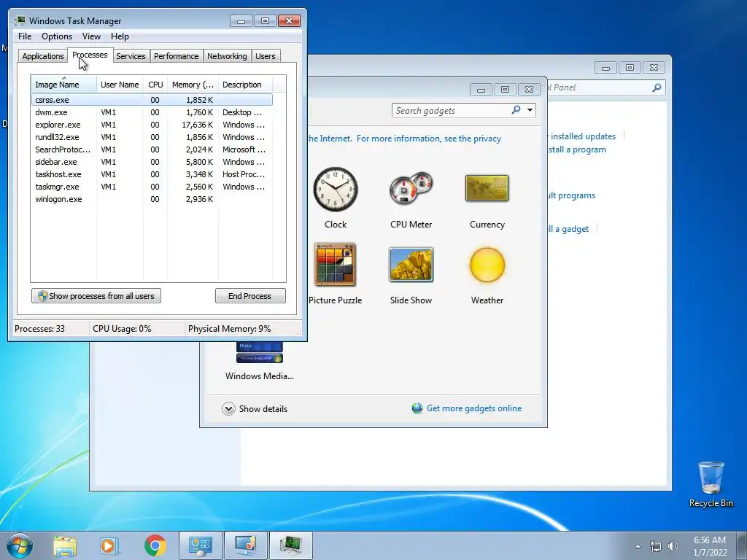Image resolution: width=747 pixels, height=560 pixels.
Task: Open installed updates link in Control Panel
Action: (583, 136)
